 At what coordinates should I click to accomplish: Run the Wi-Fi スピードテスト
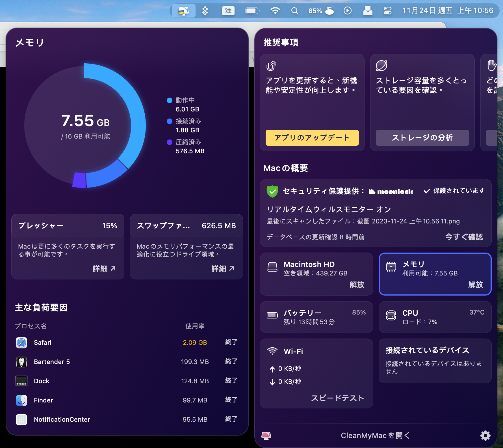[x=337, y=398]
